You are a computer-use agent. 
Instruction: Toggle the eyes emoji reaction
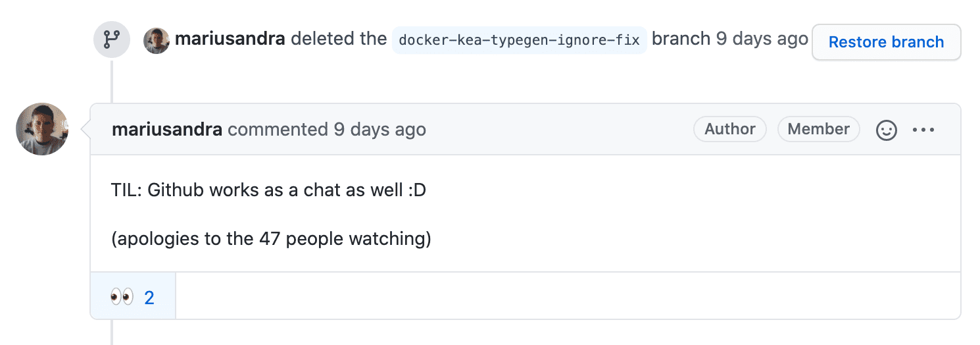133,296
